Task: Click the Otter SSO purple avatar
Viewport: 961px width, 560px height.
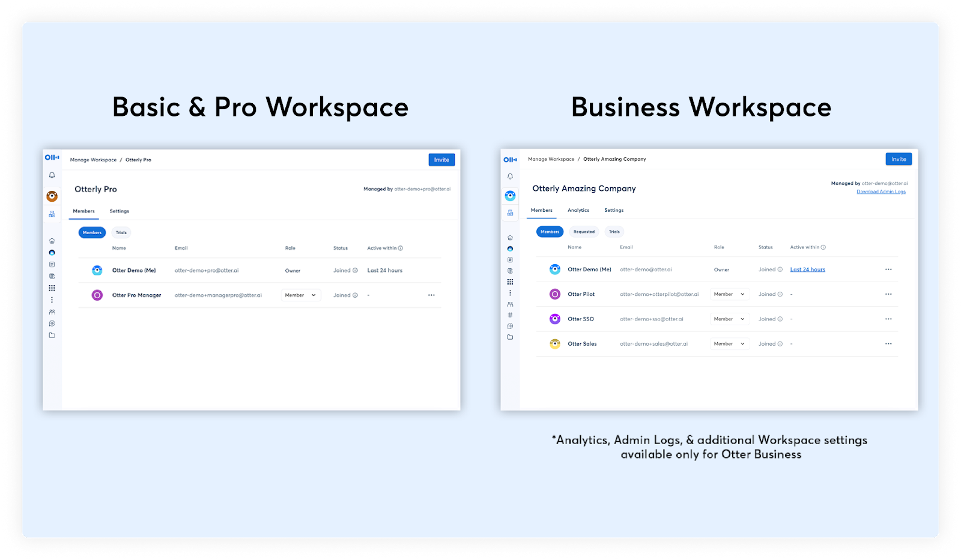Action: (x=555, y=319)
